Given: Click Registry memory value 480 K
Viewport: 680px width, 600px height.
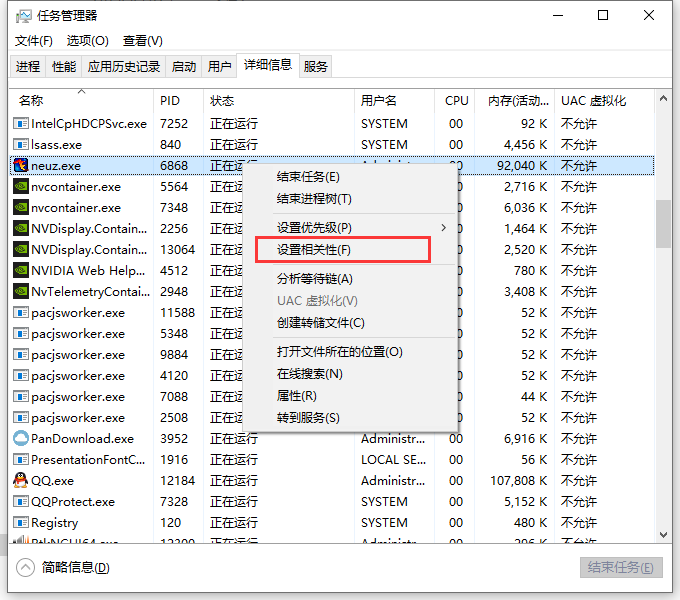Looking at the screenshot, I should point(530,522).
